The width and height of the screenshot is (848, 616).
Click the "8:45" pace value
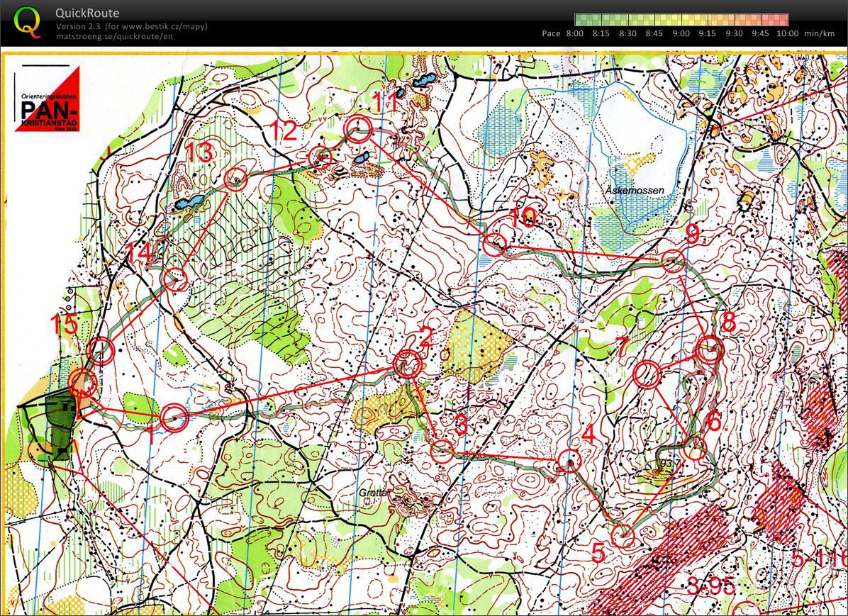(654, 33)
